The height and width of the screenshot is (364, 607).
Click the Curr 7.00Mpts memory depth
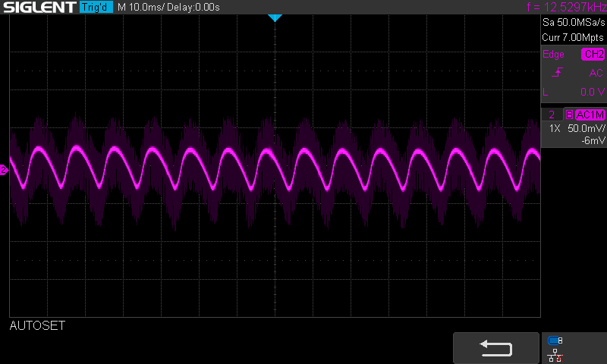[573, 37]
